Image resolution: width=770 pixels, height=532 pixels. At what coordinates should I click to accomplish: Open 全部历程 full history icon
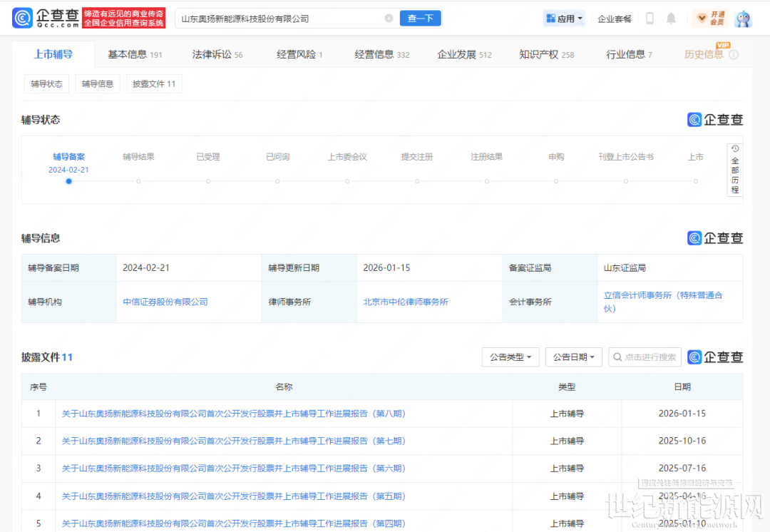pos(734,170)
